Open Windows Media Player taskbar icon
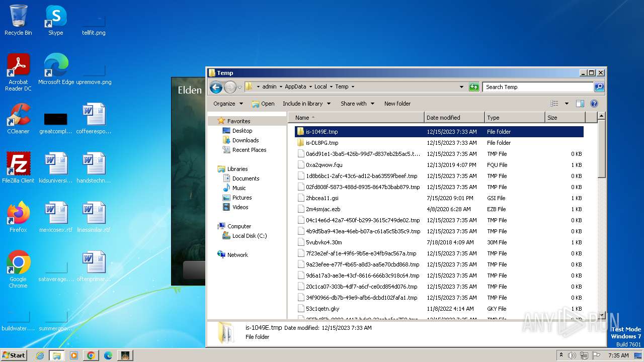 coord(73,355)
